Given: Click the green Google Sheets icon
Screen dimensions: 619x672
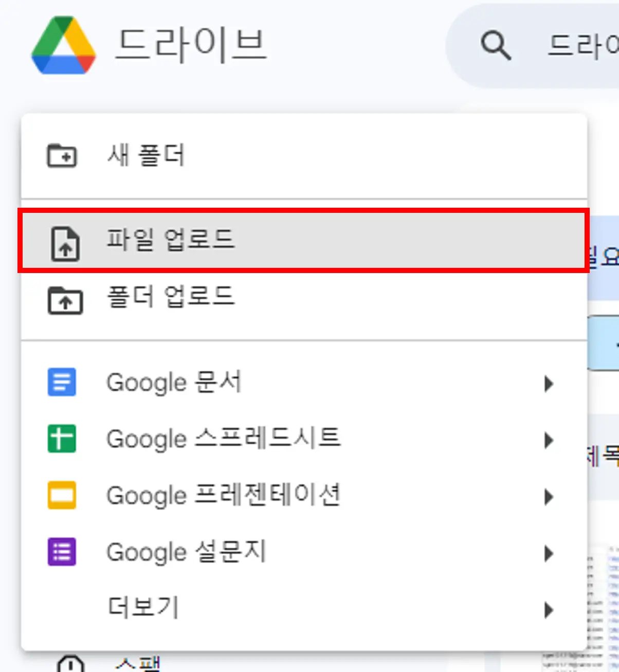Looking at the screenshot, I should (62, 439).
